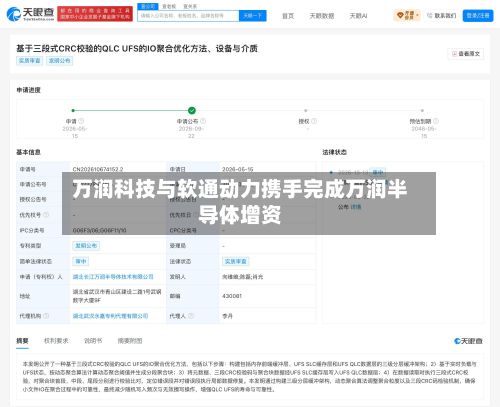Click the application date value 2026-05-15
The width and height of the screenshot is (500, 407).
pos(237,169)
